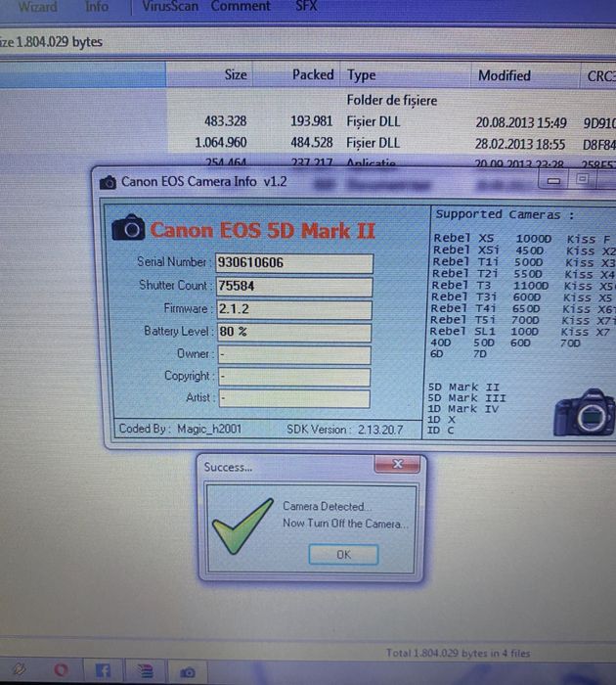Close the Success dialog with red X

(397, 464)
